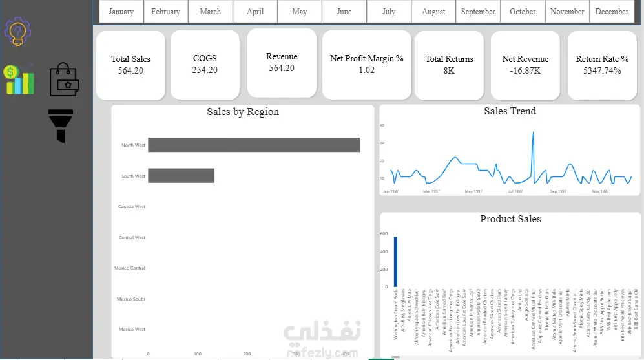Click the Net Profit Margin % card
644x360 pixels.
pyautogui.click(x=367, y=65)
